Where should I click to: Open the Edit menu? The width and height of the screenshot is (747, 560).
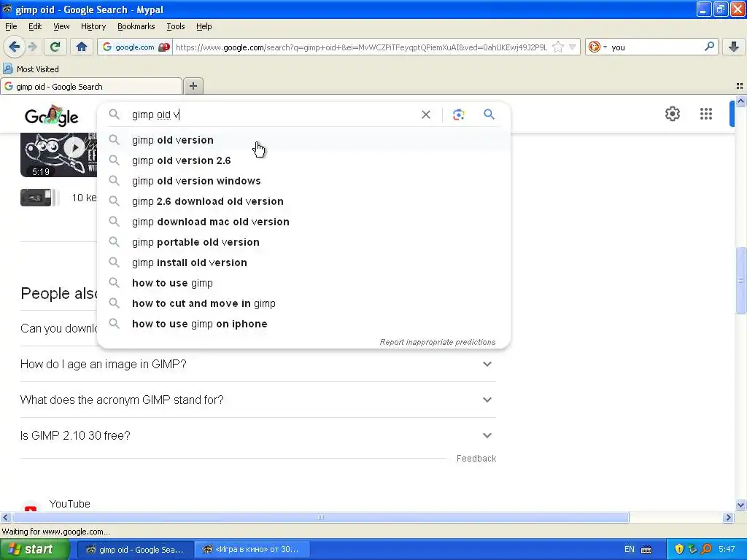coord(35,26)
